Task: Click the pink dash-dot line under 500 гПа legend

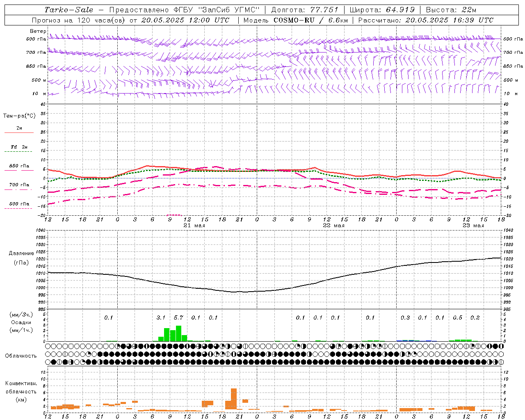Action: [x=18, y=209]
